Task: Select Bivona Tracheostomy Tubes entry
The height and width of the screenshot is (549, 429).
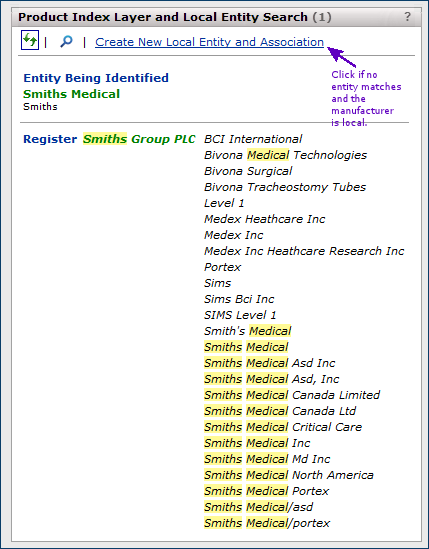Action: [x=285, y=187]
